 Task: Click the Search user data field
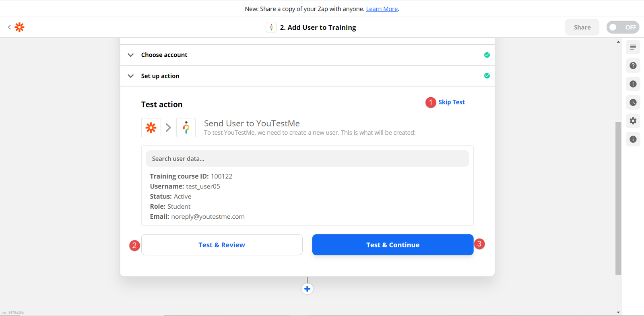[307, 159]
